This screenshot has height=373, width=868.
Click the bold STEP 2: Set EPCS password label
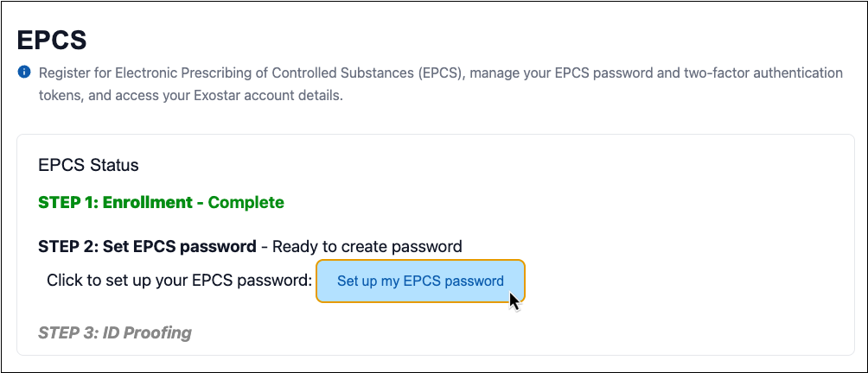tap(147, 247)
